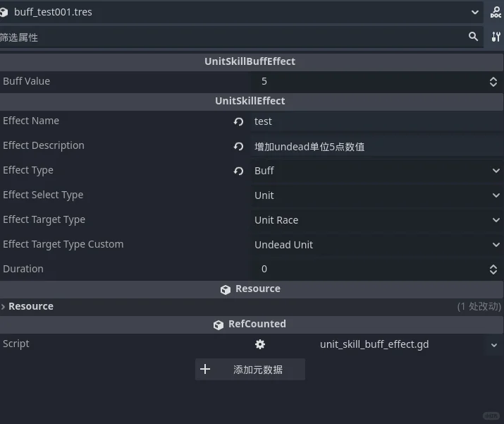Open the inspector property tools menu icon
Image resolution: width=504 pixels, height=424 pixels.
496,37
